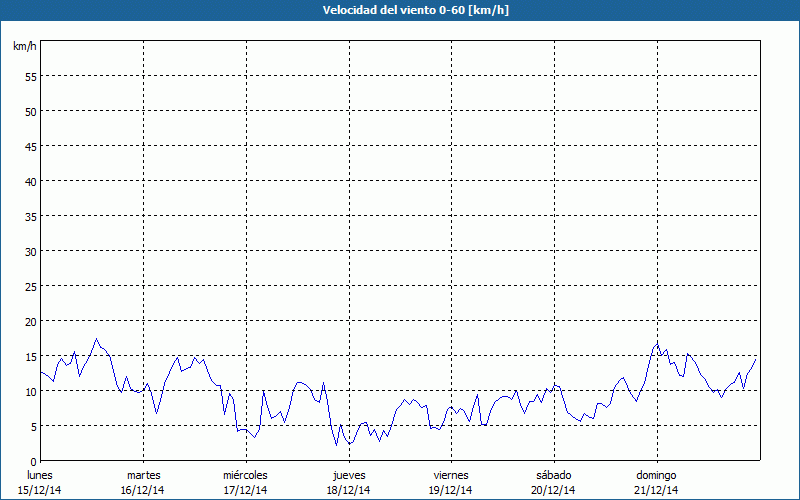
Task: Select the domingo 21/12/14 date label
Action: [656, 482]
